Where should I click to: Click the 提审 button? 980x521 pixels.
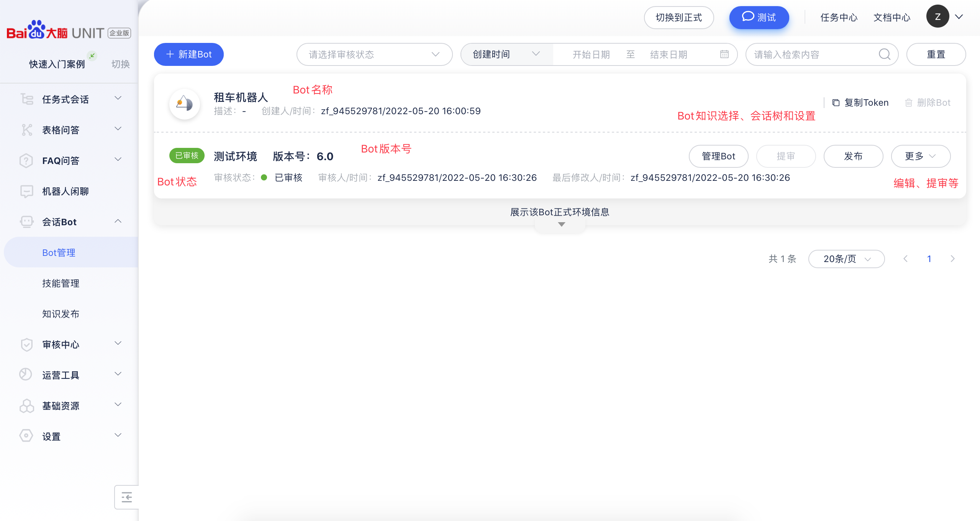point(786,156)
